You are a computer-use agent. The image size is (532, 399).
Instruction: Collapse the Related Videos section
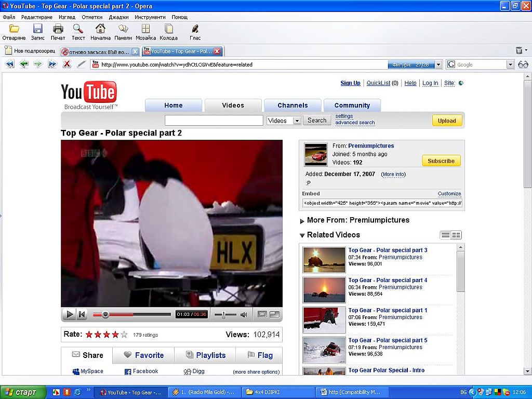click(302, 235)
